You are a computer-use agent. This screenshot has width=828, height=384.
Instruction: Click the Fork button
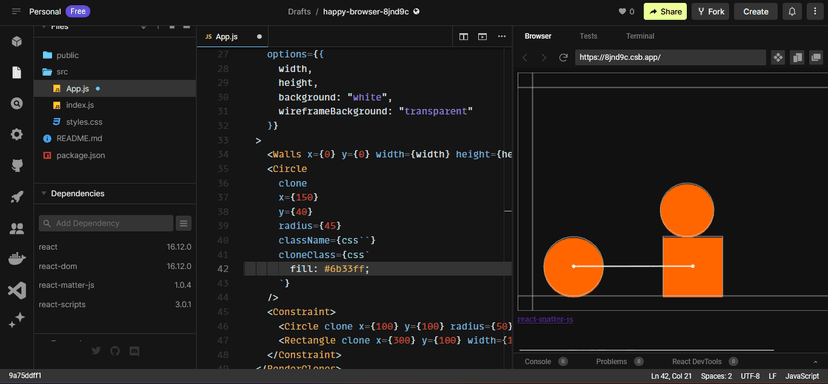point(710,12)
